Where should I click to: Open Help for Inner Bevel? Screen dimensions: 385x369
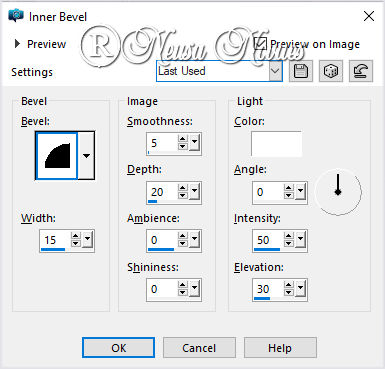(280, 348)
